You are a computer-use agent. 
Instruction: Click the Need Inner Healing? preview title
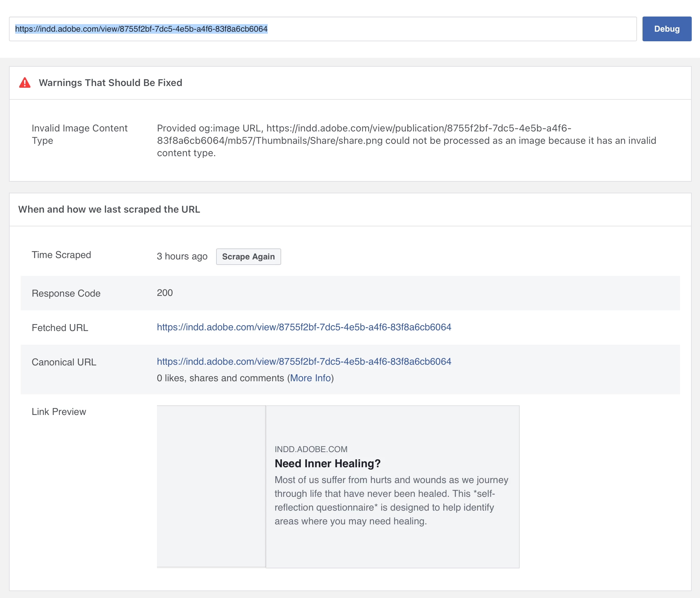click(327, 463)
